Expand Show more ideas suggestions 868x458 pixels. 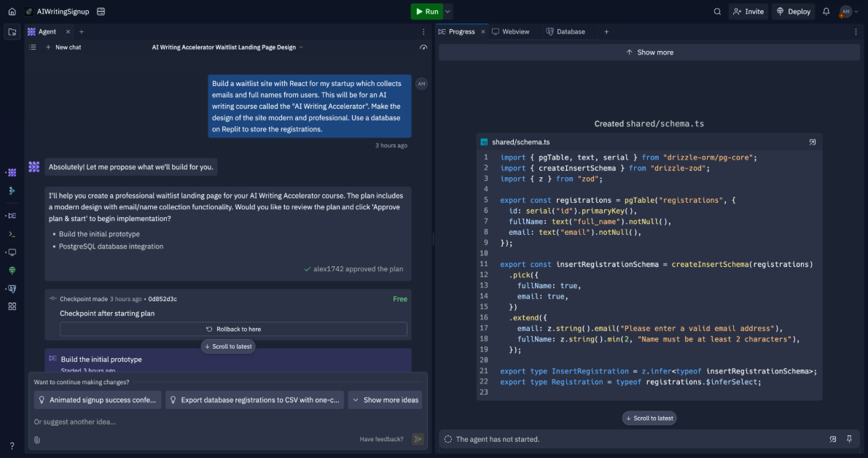click(x=384, y=400)
